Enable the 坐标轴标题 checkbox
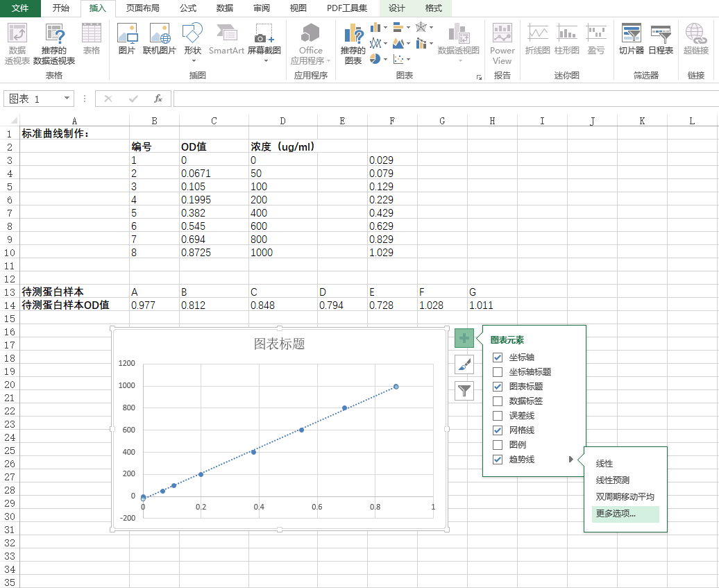 point(498,372)
